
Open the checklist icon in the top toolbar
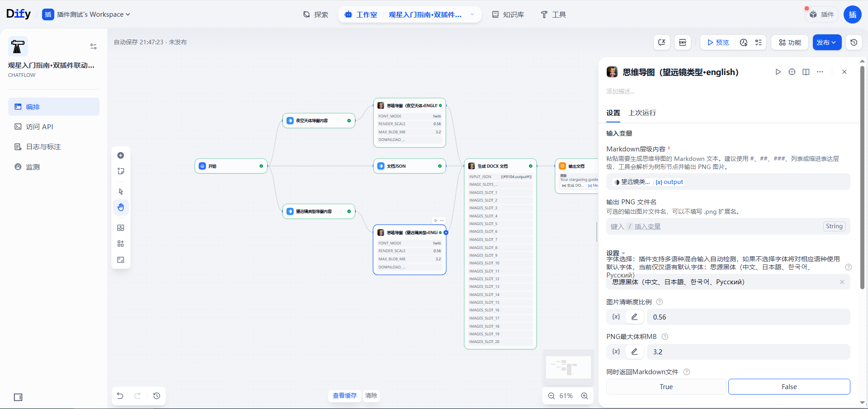click(759, 42)
